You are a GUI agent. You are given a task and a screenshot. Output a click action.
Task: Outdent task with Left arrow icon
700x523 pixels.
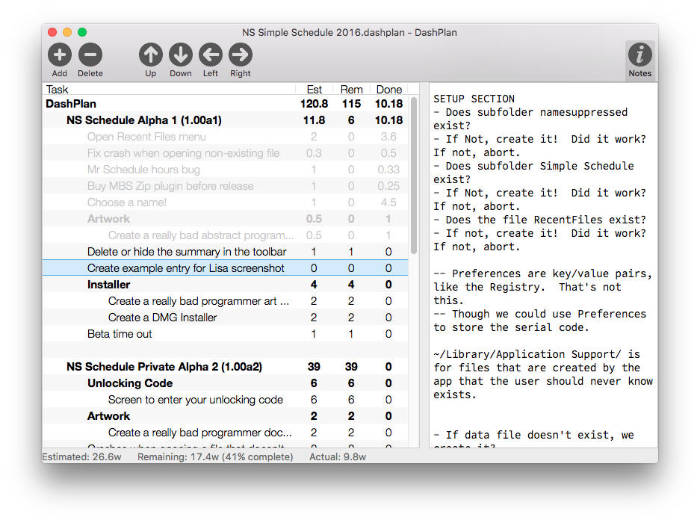[211, 55]
